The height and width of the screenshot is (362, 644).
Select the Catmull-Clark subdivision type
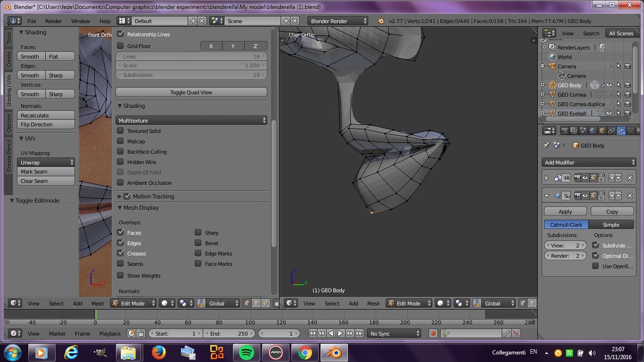(566, 224)
